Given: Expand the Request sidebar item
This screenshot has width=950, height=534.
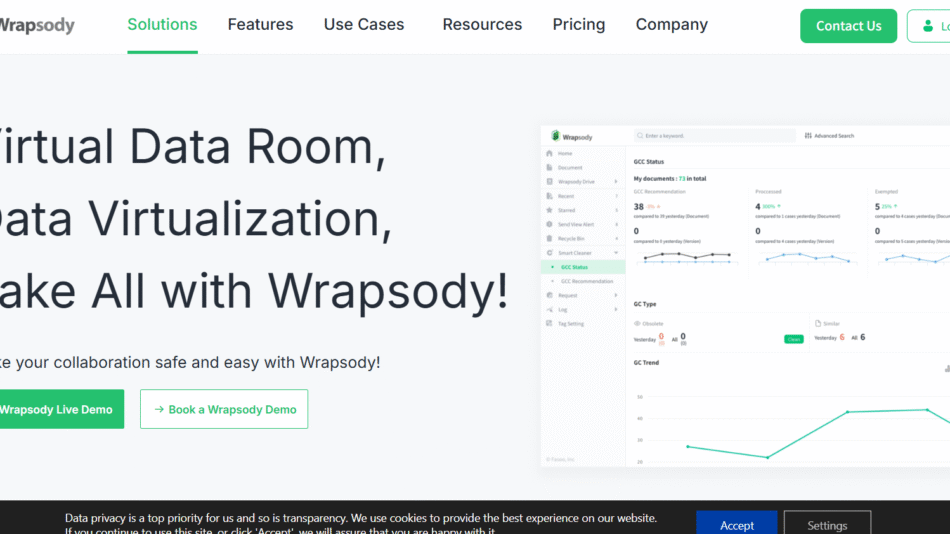Looking at the screenshot, I should point(616,295).
